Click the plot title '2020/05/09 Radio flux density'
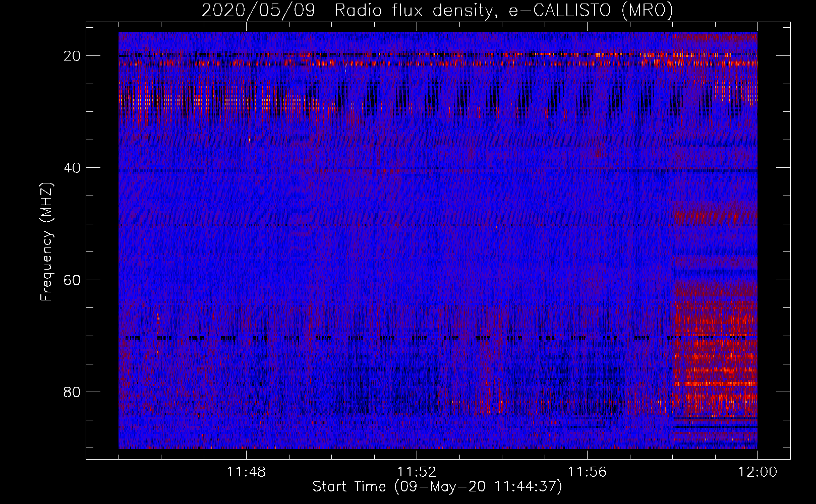The height and width of the screenshot is (504, 816). coord(347,11)
